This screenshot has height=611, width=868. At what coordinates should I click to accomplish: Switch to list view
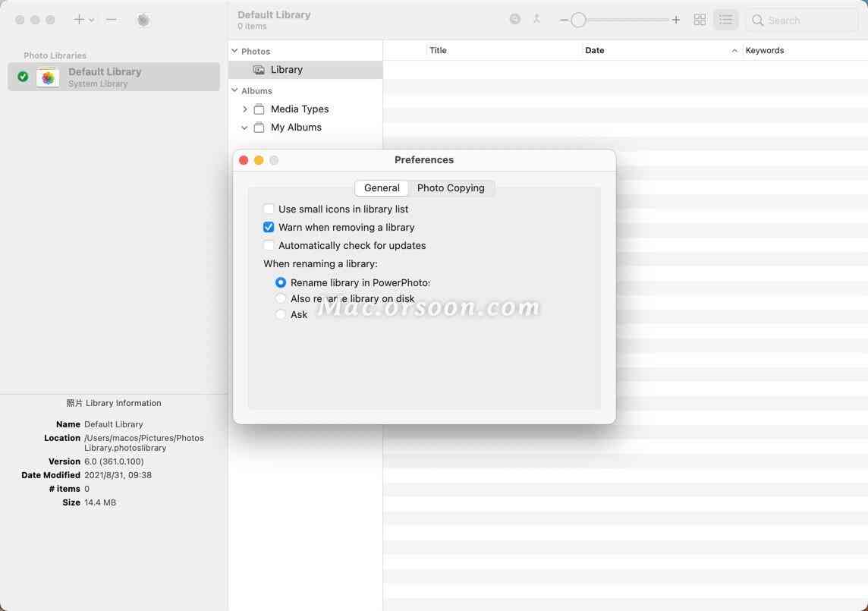pyautogui.click(x=725, y=20)
